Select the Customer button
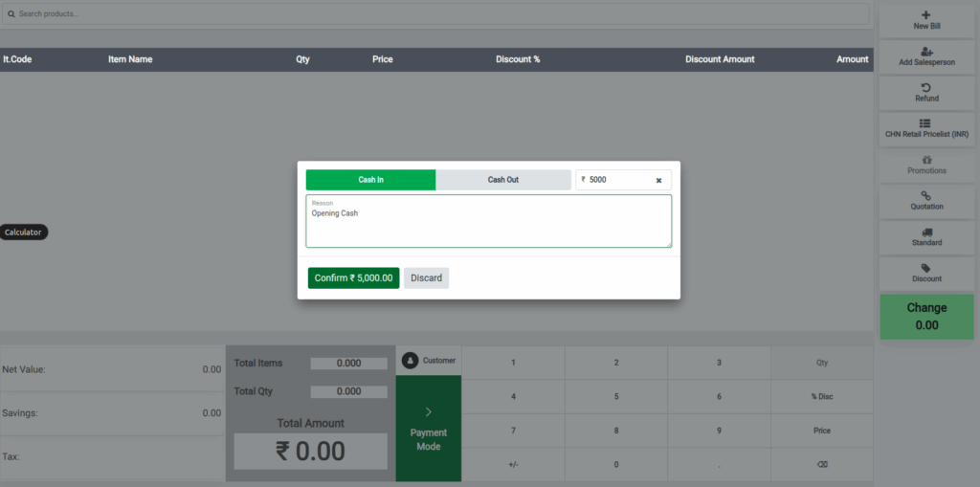The image size is (980, 487). [429, 361]
